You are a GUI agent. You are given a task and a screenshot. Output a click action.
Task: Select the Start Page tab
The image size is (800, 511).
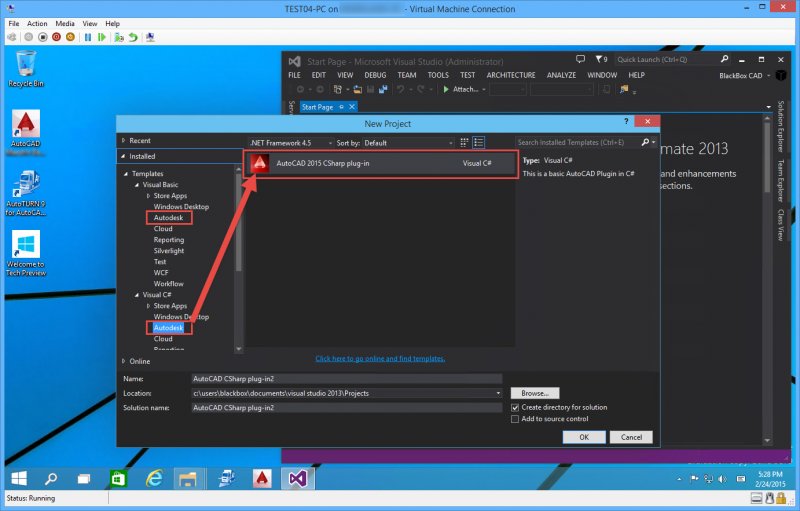point(317,107)
